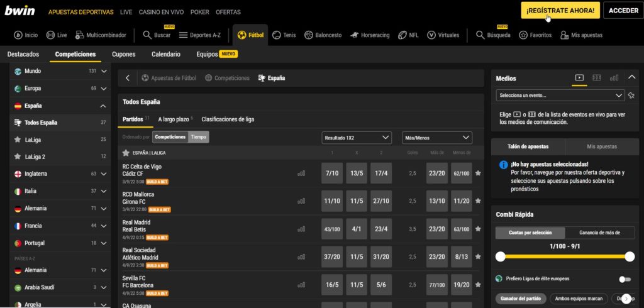Select Ganador del partido chip
The width and height of the screenshot is (644, 308).
pos(521,299)
